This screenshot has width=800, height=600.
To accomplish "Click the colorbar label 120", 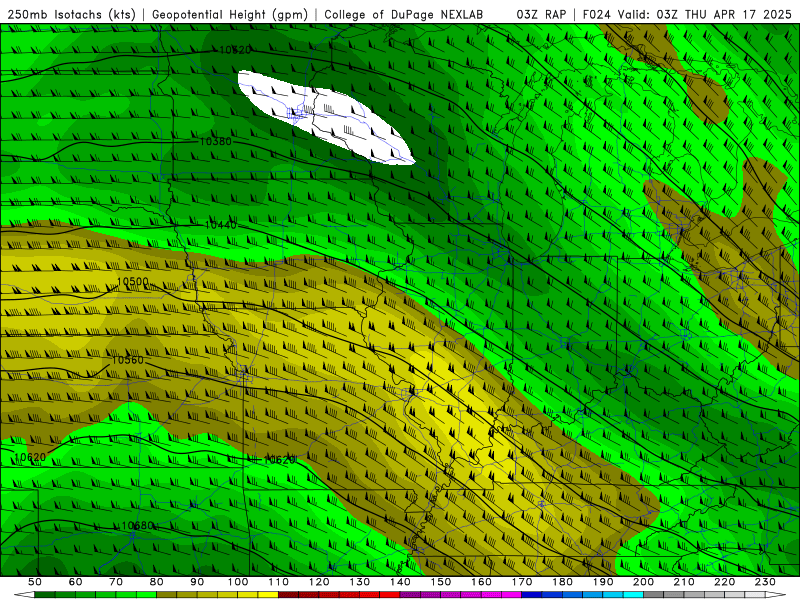I will (x=319, y=582).
